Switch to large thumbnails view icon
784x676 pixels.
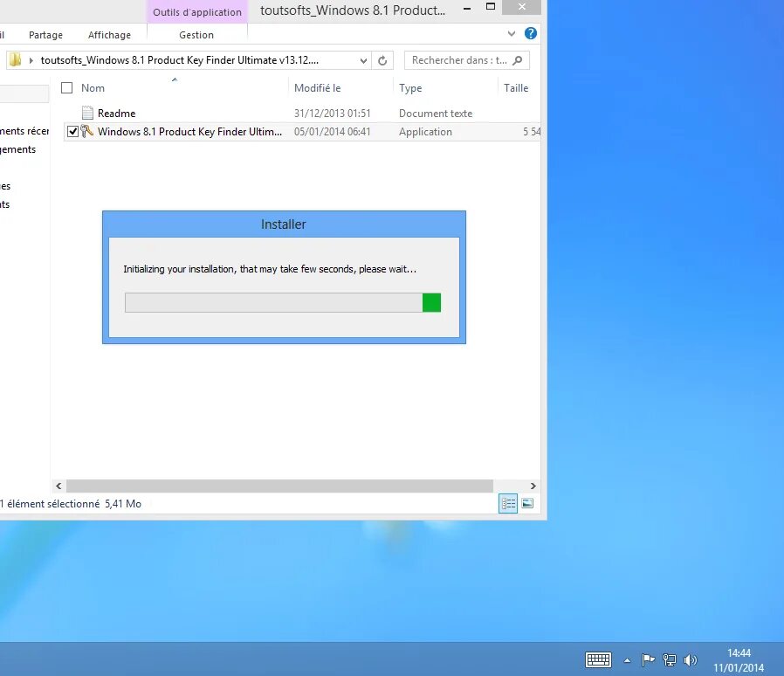[x=527, y=503]
